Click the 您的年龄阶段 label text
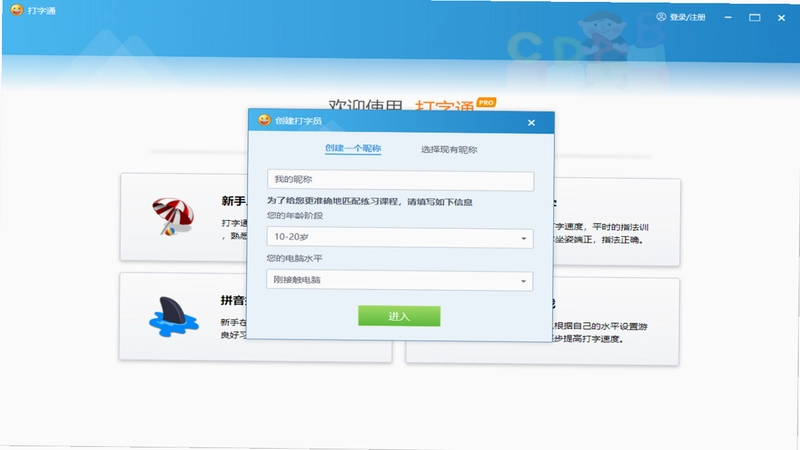 click(295, 215)
